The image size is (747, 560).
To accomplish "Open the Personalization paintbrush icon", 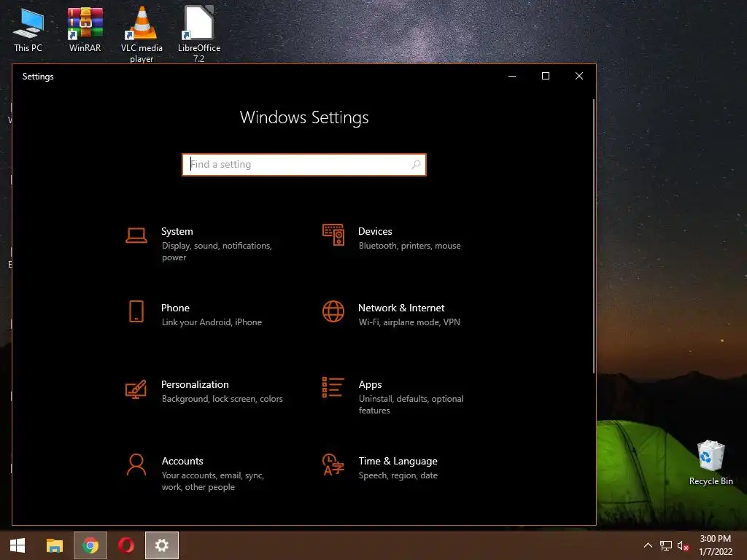I will (136, 389).
